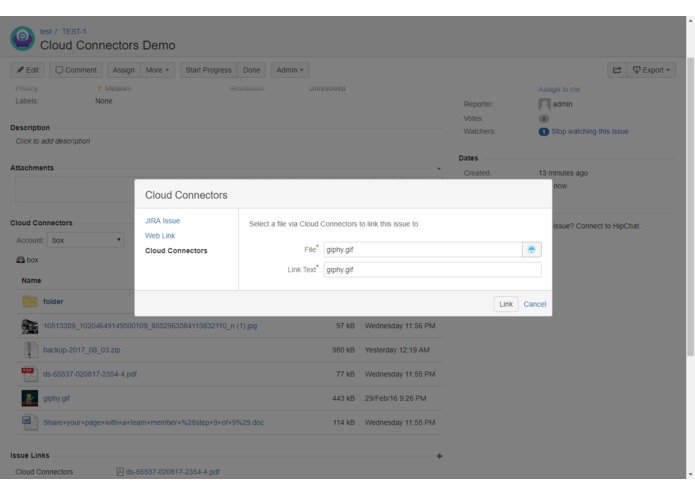Open ds-65537-020817-2354-4.pdf in file list
695x494 pixels.
(90, 374)
